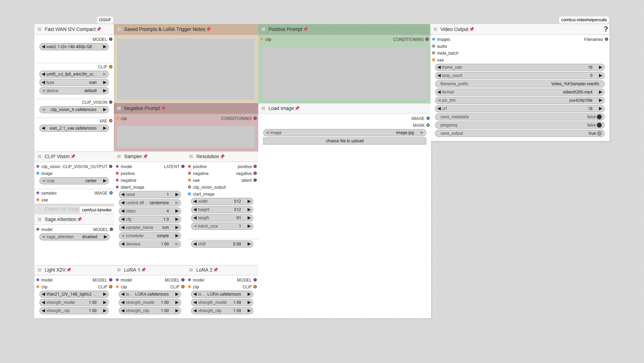
Task: Click the help question mark on Video Output
Action: [x=605, y=29]
